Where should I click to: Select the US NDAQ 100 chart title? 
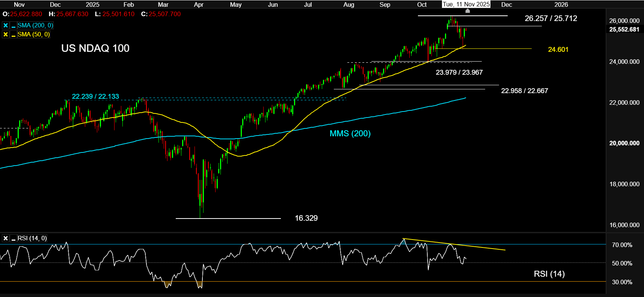pos(95,48)
